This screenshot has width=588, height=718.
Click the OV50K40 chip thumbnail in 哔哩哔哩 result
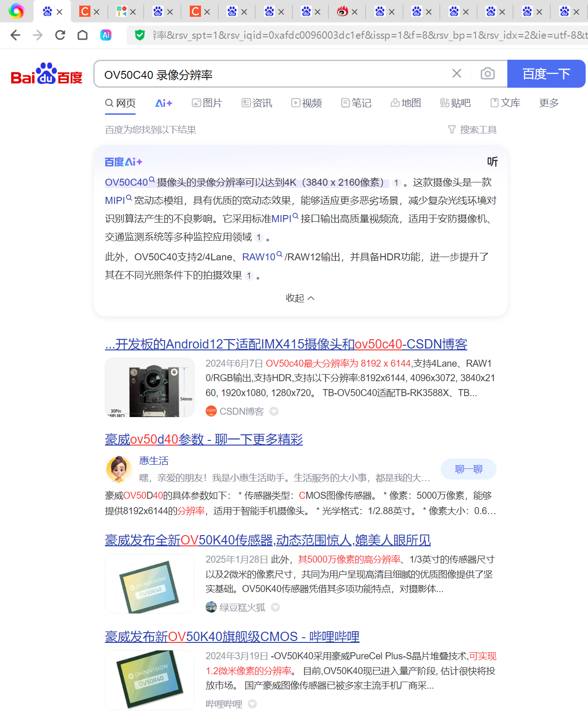click(x=150, y=680)
